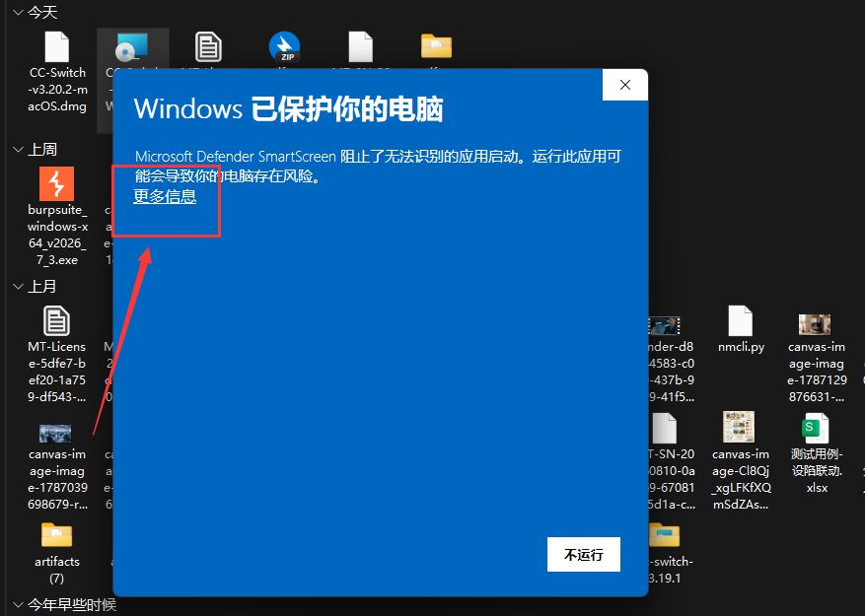
Task: Select the nmcli.py file icon
Action: click(x=741, y=320)
